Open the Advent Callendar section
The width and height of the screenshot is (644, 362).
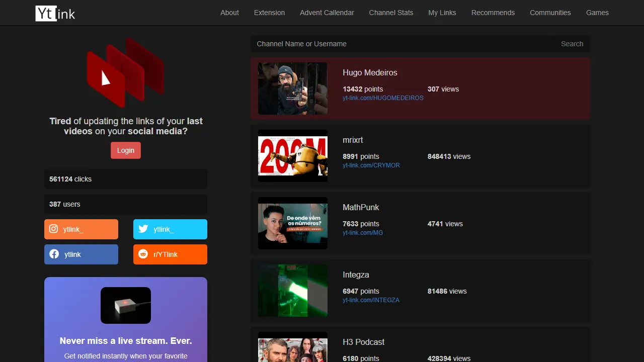tap(327, 13)
